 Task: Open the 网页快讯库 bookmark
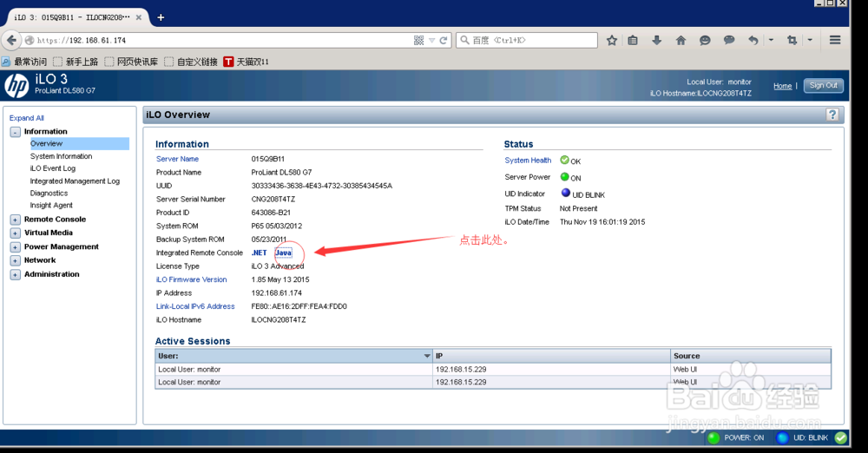coord(131,62)
